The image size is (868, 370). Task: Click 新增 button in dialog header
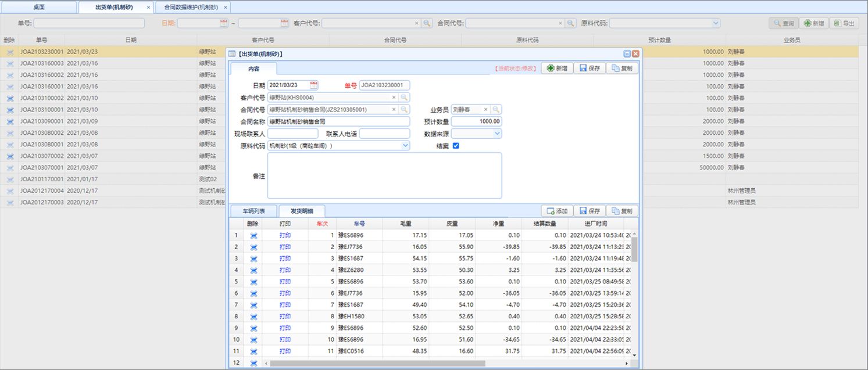[556, 68]
